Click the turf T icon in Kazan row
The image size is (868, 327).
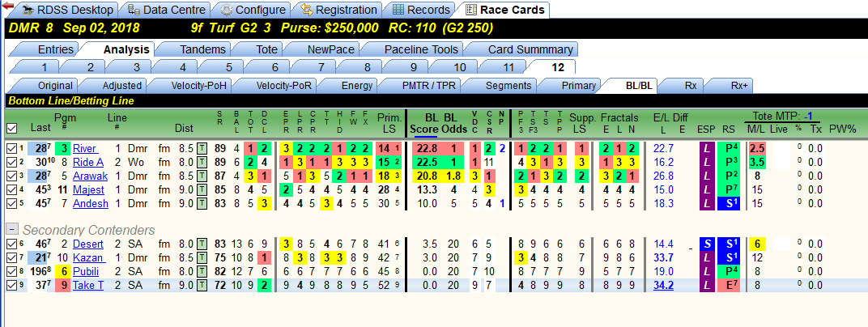click(202, 258)
